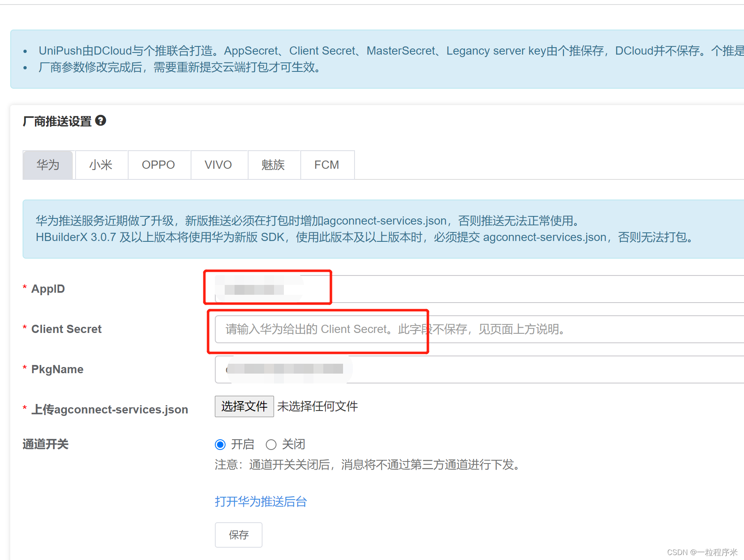Viewport: 744px width, 560px height.
Task: Select the 关闭 channel switch option
Action: pos(271,444)
